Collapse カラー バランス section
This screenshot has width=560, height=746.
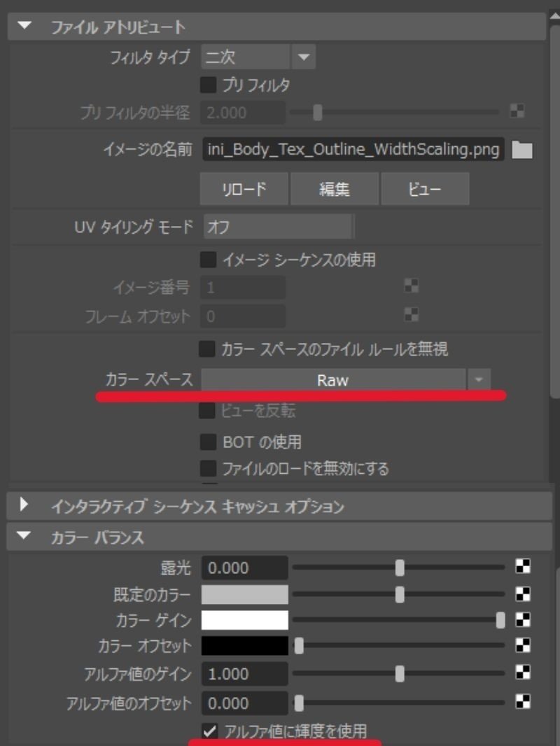[23, 536]
